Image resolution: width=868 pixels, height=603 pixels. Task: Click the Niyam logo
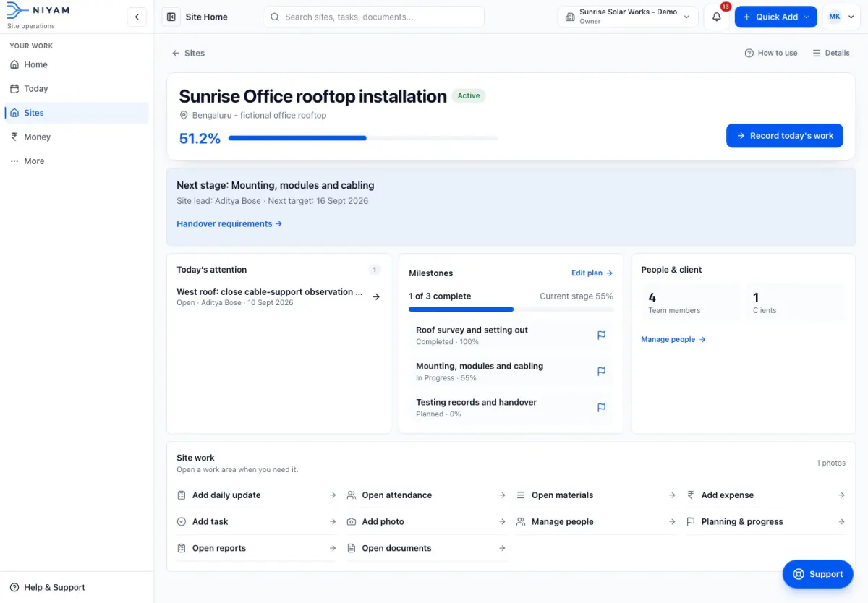click(x=38, y=11)
